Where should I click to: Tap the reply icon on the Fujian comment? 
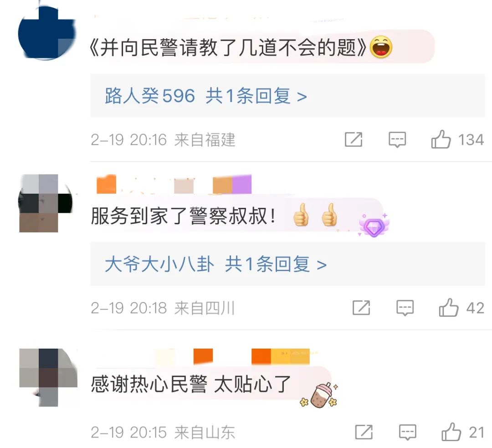click(x=397, y=140)
